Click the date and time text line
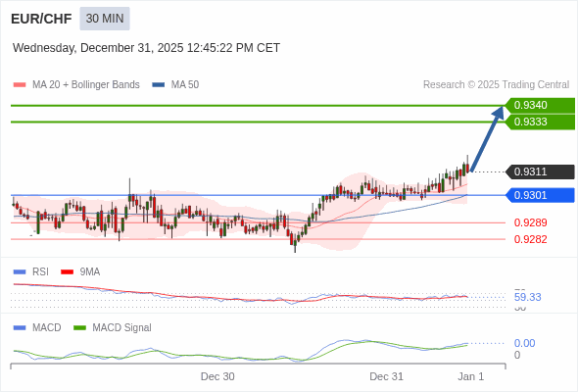 click(146, 48)
